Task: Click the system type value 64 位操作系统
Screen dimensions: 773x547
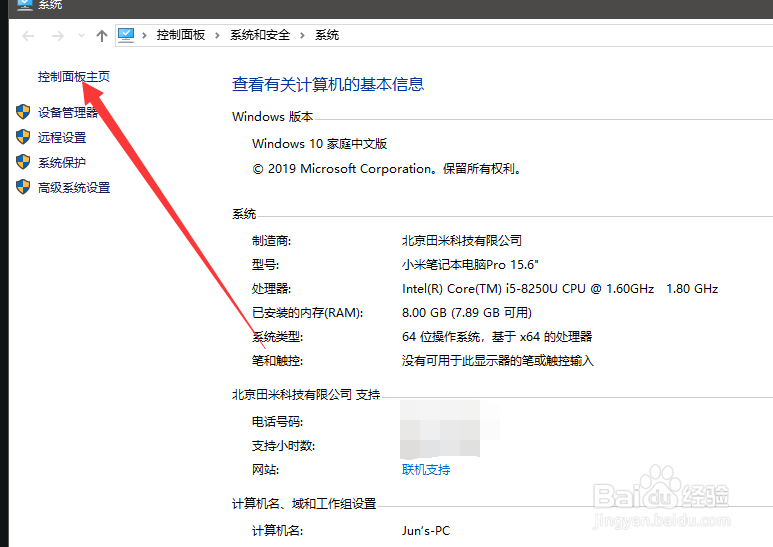Action: click(x=497, y=337)
